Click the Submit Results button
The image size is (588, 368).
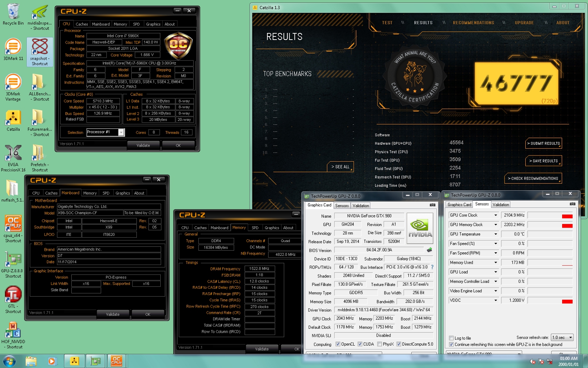543,144
